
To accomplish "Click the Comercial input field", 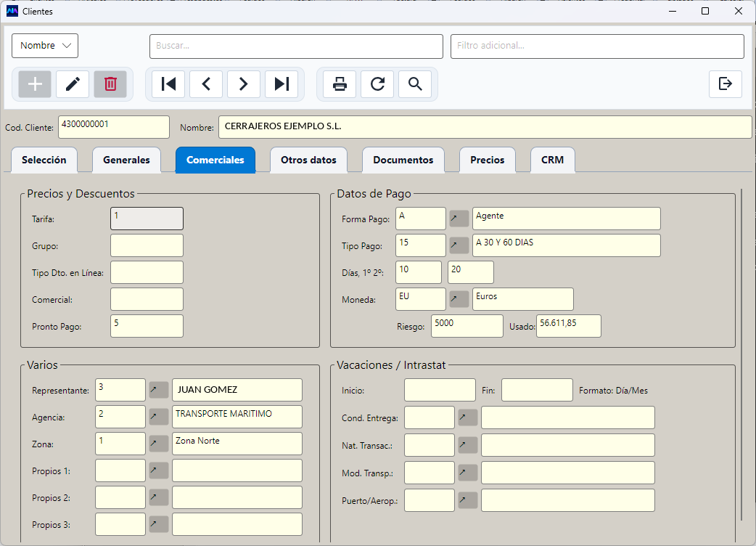I will [x=147, y=299].
